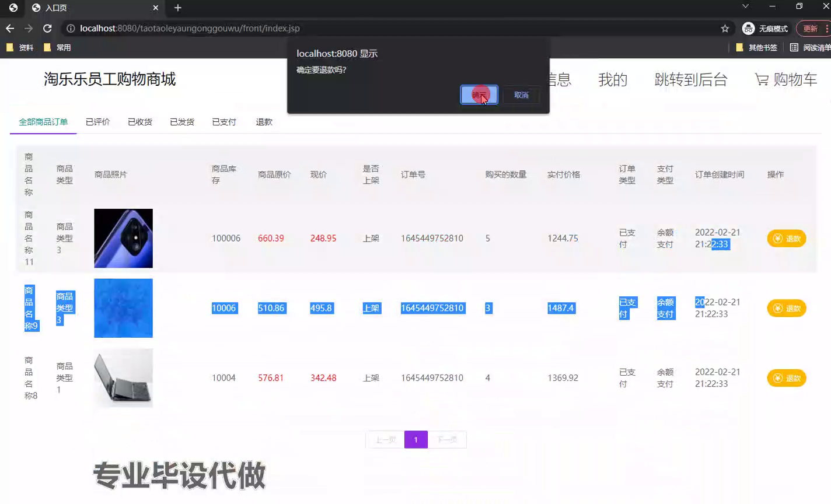
Task: Open the 常用 bookmark folder
Action: 57,47
